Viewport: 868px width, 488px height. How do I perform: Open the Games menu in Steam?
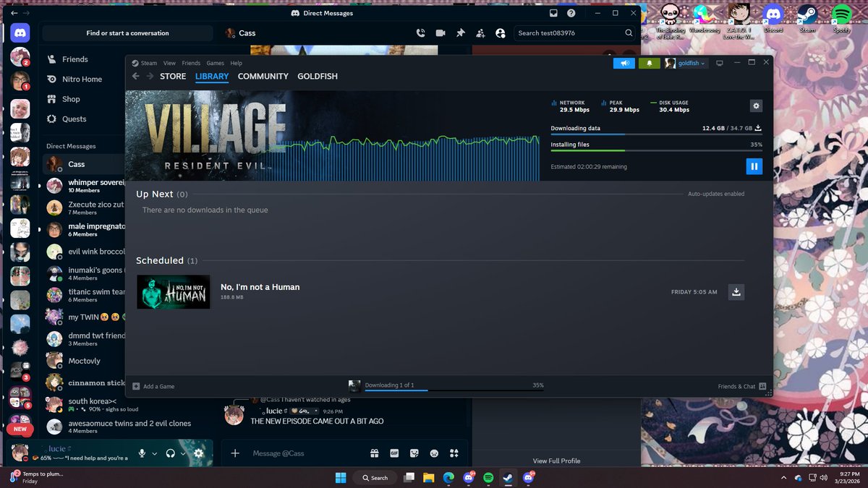tap(215, 63)
